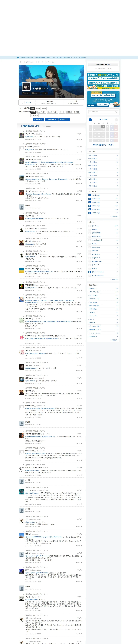Open list icon beside 2025年04月 archive
Viewport: 138px width, 644px height.
[90, 199]
